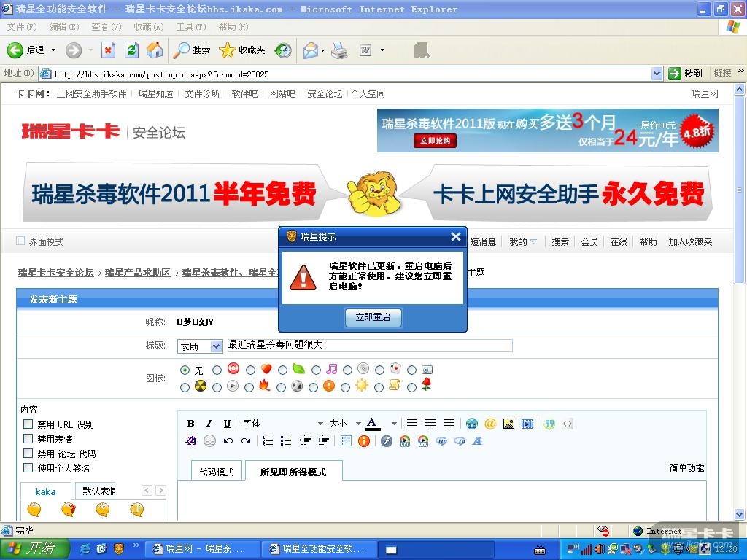Viewport: 747px width, 560px height.
Task: Insert Flash with f icon
Action: [387, 441]
